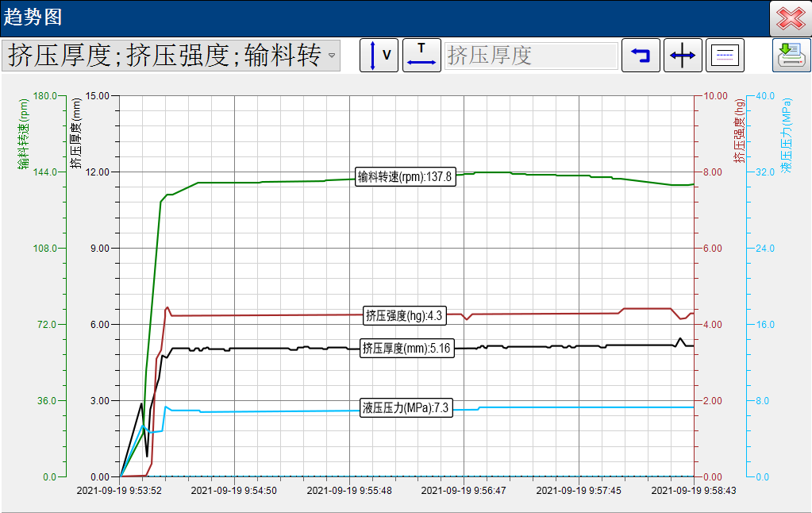Click the 挤压强度(hg):4.3 data label
Viewport: 812px width, 513px height.
pyautogui.click(x=405, y=315)
